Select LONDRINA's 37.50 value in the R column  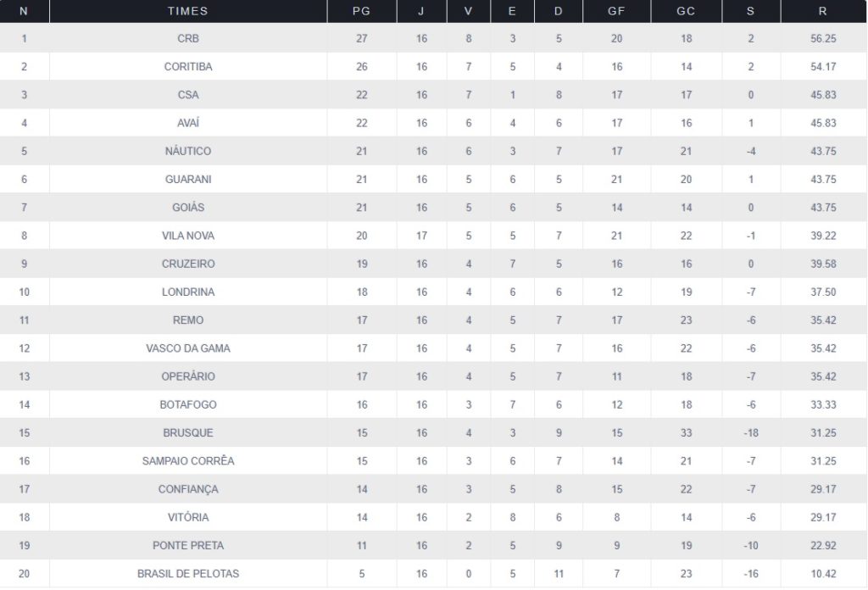pos(823,292)
